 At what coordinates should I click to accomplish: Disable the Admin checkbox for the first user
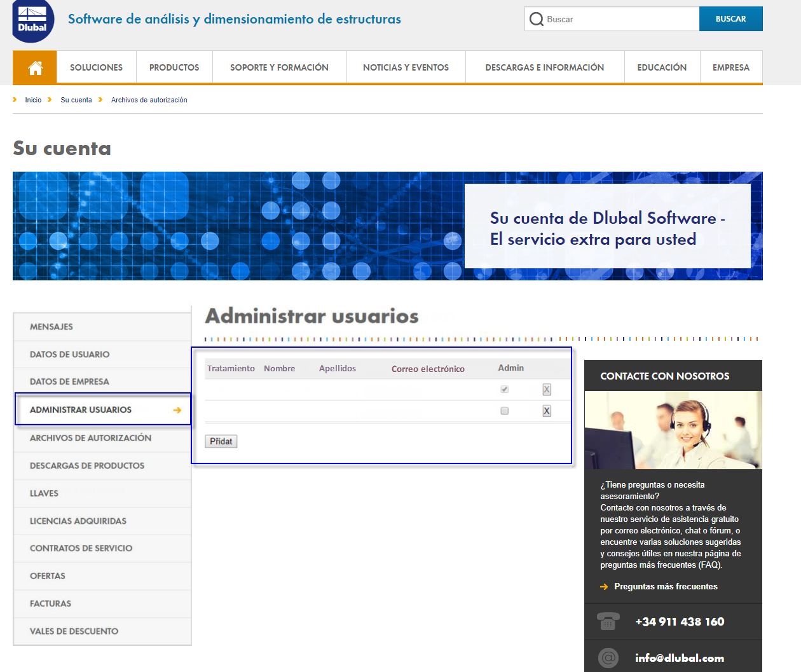pos(504,388)
